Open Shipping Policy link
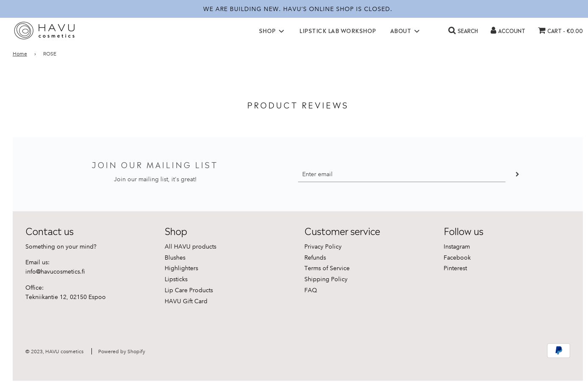588x382 pixels. coord(326,279)
